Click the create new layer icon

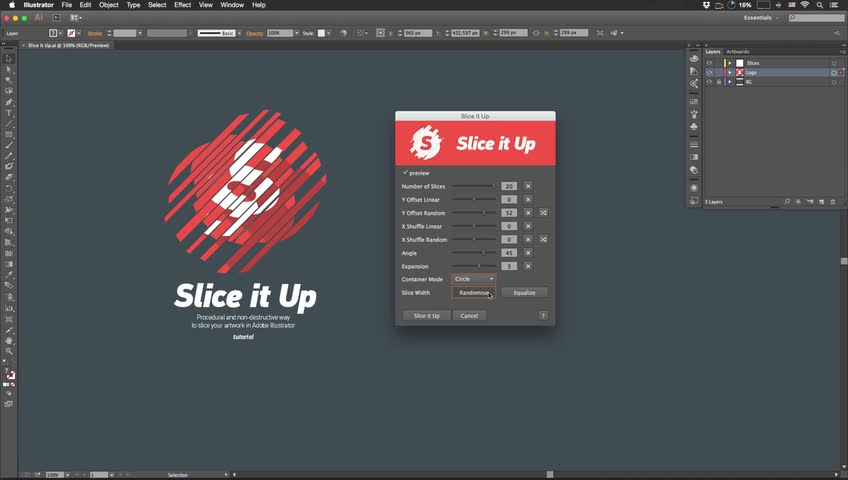pos(822,202)
